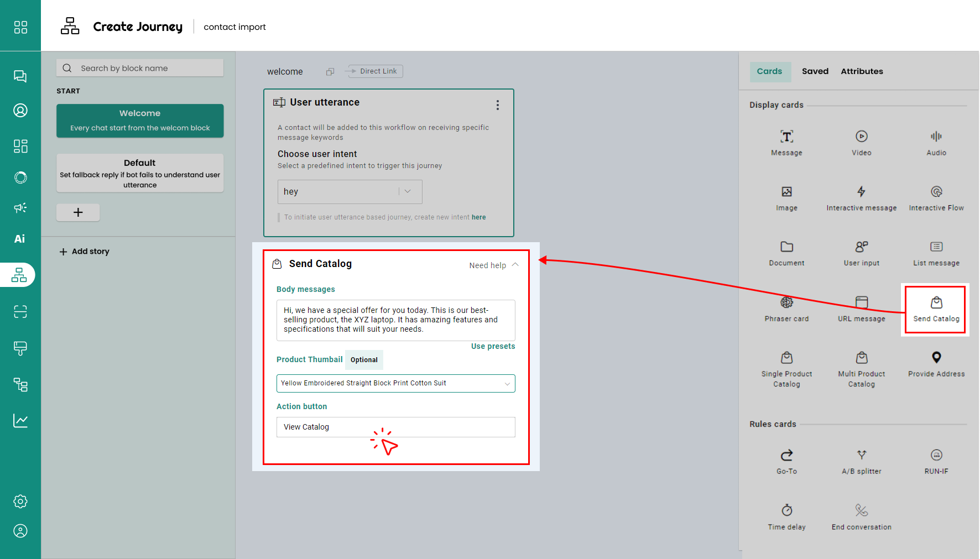The height and width of the screenshot is (559, 980).
Task: Open the Ai section in sidebar
Action: [20, 239]
